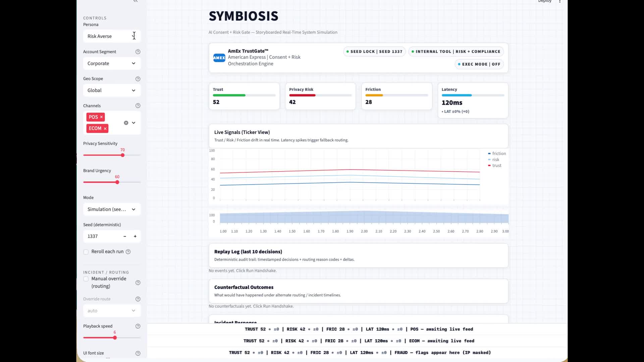644x362 pixels.
Task: Click the AMEX logo icon
Action: point(219,58)
